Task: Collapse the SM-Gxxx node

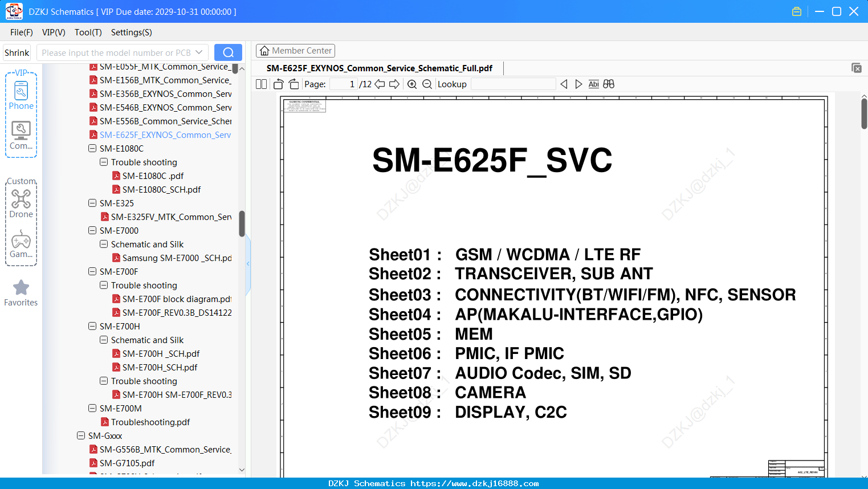Action: [81, 436]
